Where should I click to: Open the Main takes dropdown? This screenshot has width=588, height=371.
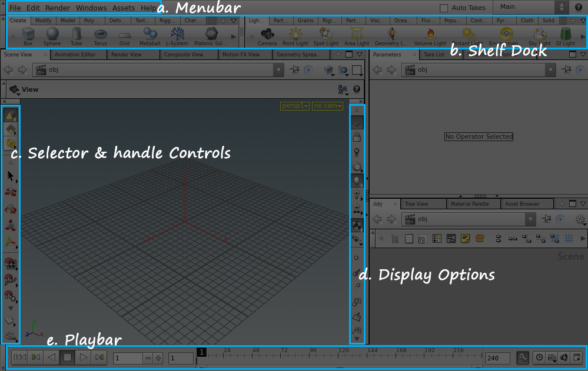coord(530,7)
